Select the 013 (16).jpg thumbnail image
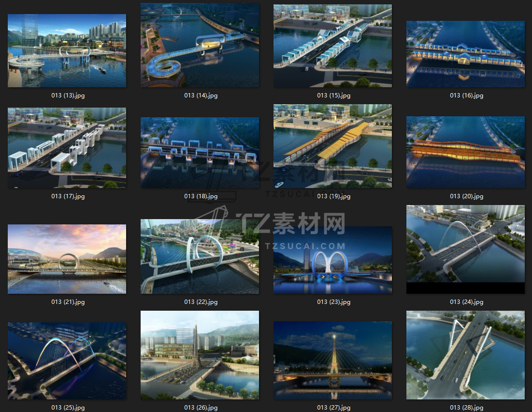This screenshot has width=532, height=412. pyautogui.click(x=466, y=54)
